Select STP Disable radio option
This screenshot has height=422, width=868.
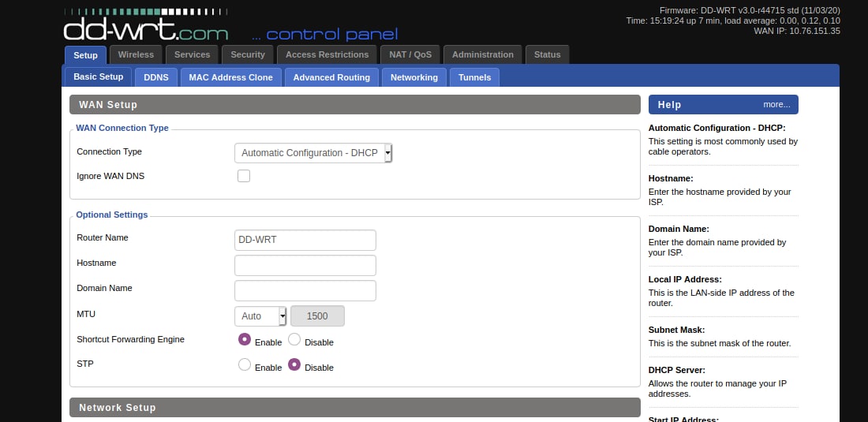pyautogui.click(x=294, y=365)
